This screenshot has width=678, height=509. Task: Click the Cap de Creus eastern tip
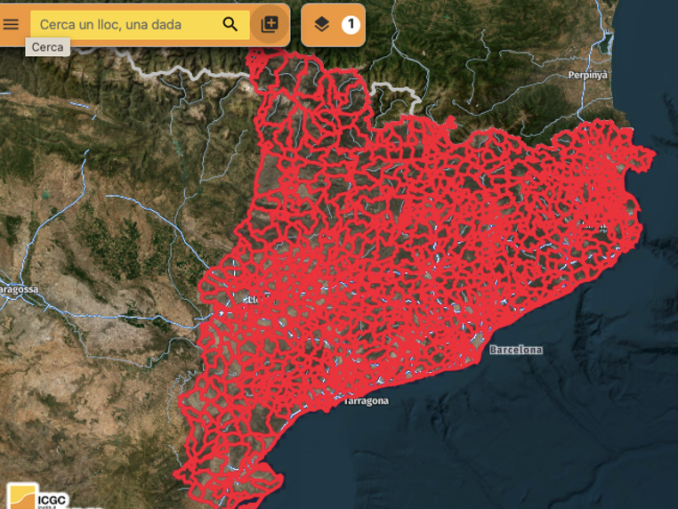[x=652, y=156]
